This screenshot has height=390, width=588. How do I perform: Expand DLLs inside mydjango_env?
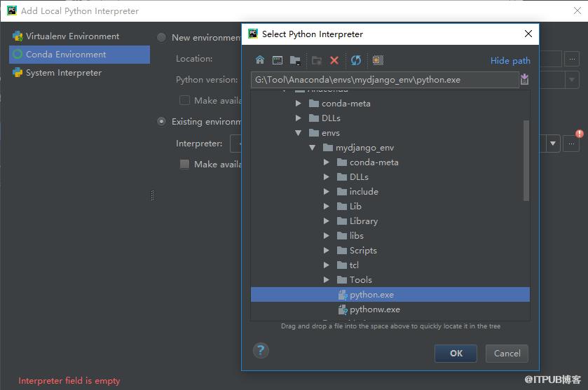(x=327, y=177)
